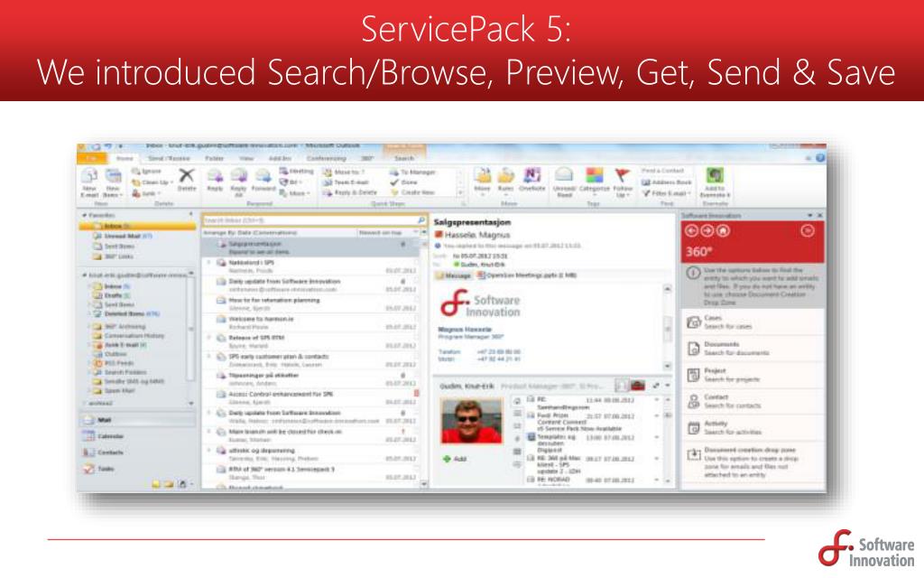The height and width of the screenshot is (578, 924).
Task: Open the File tab
Action: click(91, 158)
